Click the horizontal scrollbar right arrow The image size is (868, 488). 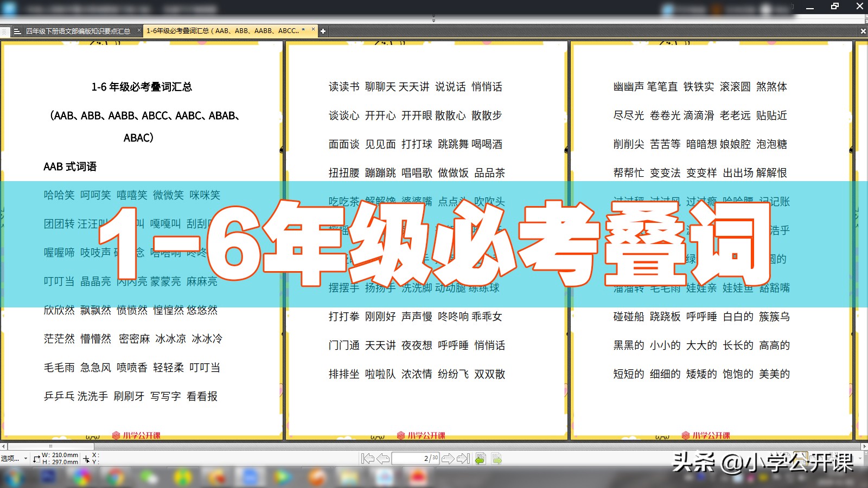click(864, 447)
